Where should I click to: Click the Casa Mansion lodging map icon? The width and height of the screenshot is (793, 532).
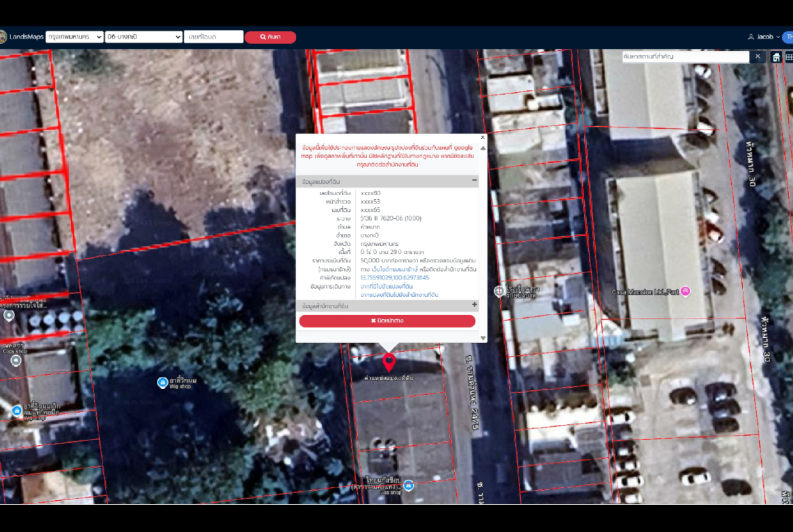(685, 291)
